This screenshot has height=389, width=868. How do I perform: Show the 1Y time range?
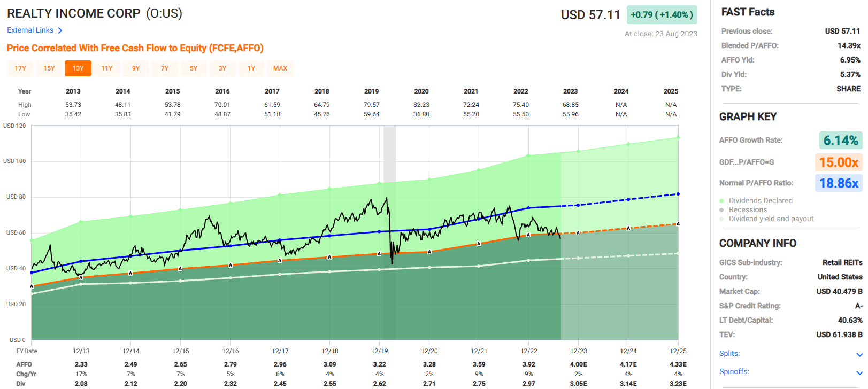point(251,68)
